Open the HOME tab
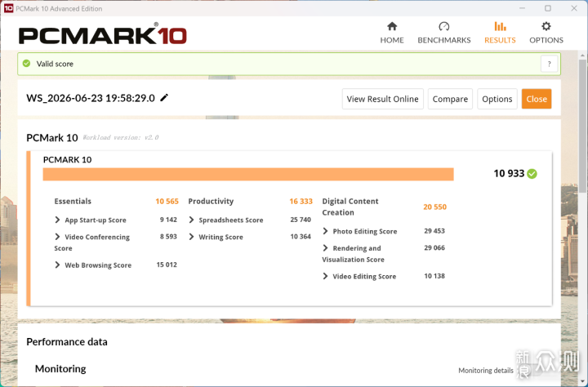 [392, 33]
